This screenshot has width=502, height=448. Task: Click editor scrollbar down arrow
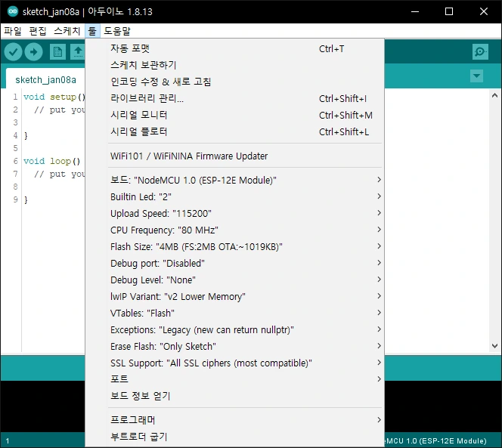(x=494, y=346)
